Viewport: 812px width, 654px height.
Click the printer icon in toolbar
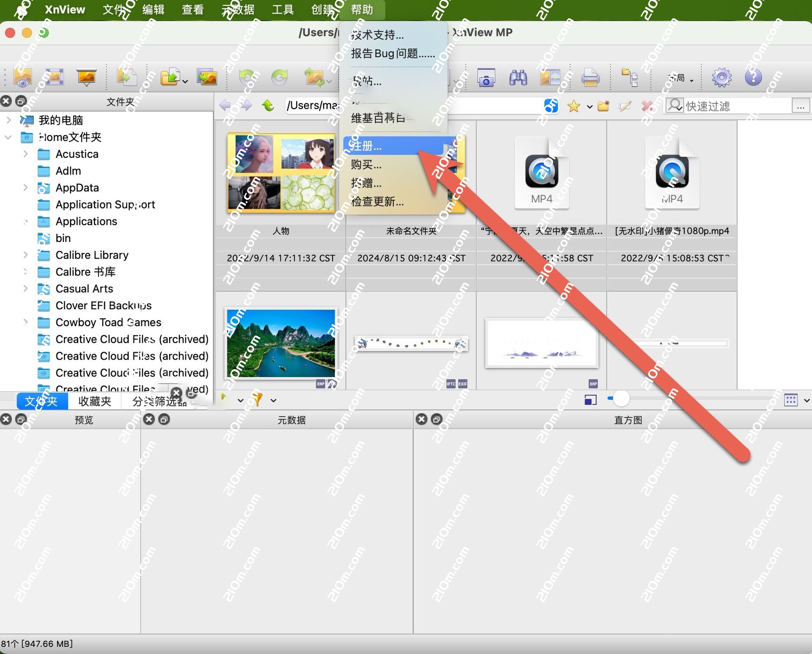590,77
